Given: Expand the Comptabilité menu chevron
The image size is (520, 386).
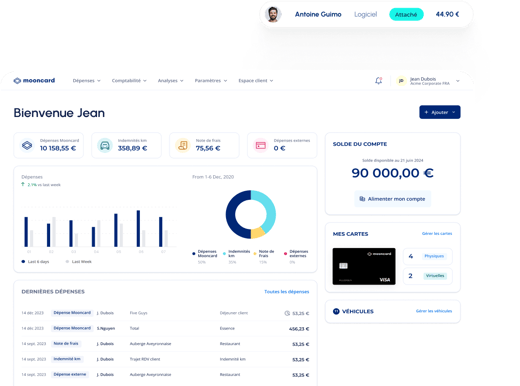Looking at the screenshot, I should point(145,81).
